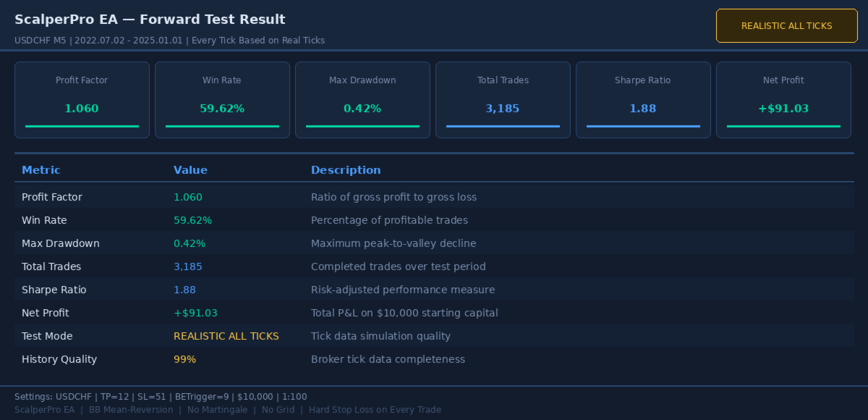Click the Settings line in footer
Viewport: 868px width, 420px height.
(x=161, y=397)
